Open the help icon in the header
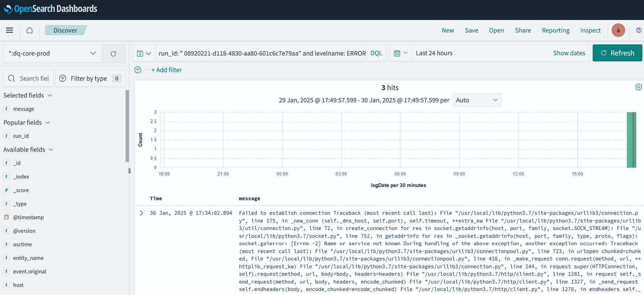 pyautogui.click(x=638, y=30)
